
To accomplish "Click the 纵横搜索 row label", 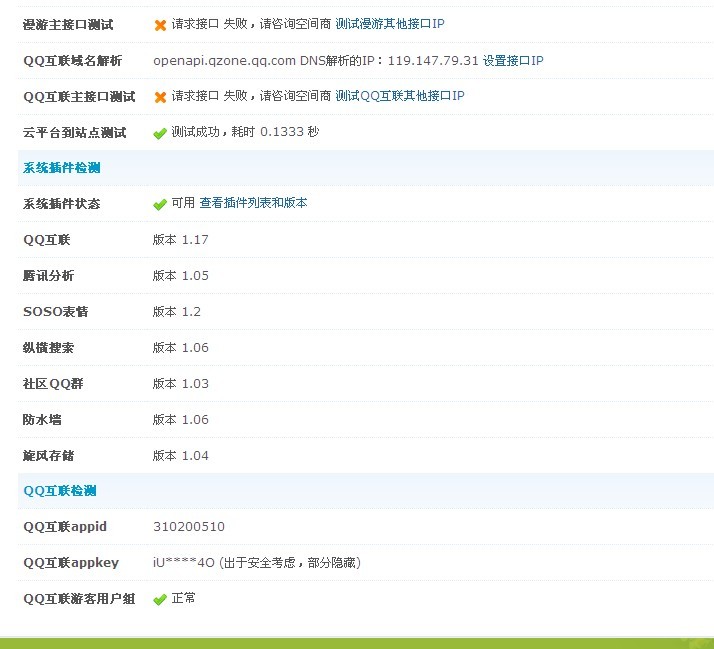I will [x=48, y=347].
